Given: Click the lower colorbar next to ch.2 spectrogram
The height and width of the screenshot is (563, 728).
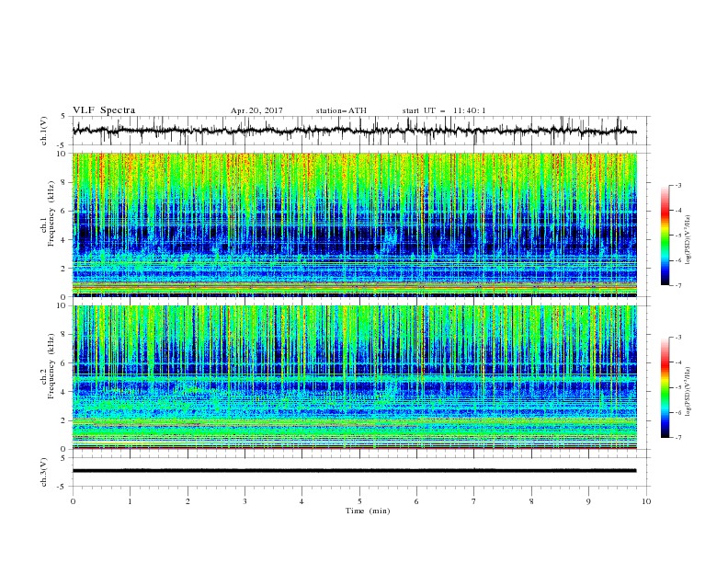Looking at the screenshot, I should tap(665, 387).
